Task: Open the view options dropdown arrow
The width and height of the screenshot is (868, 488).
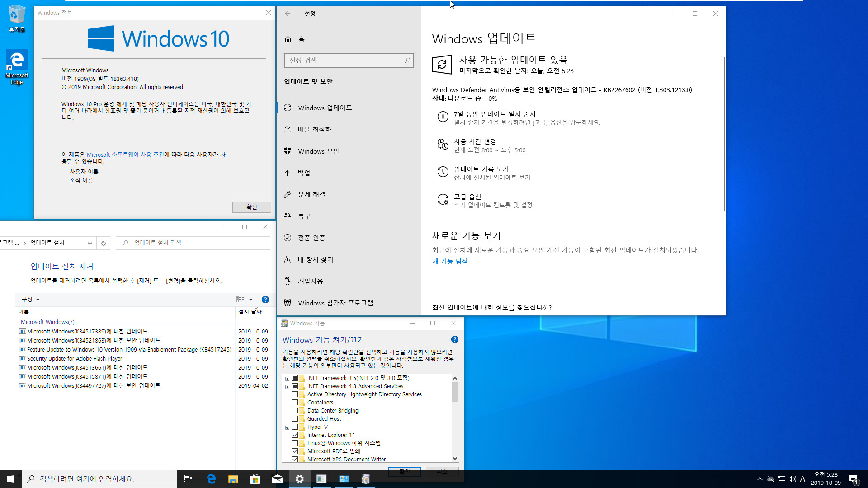Action: tap(250, 300)
